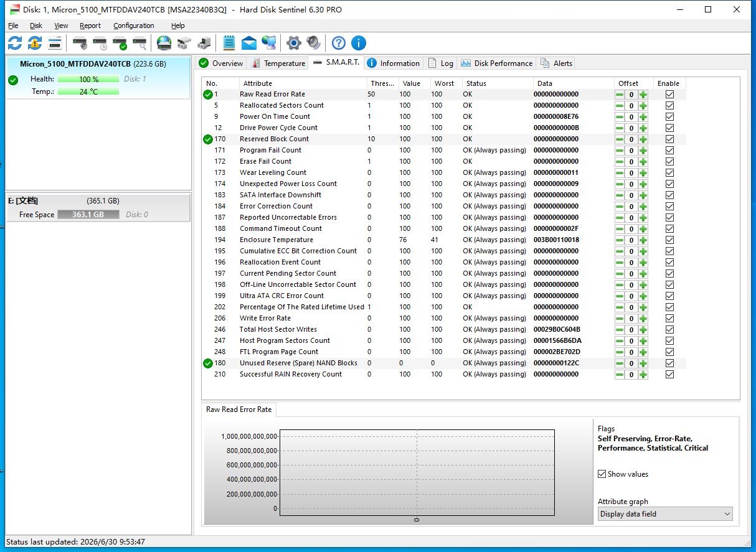Switch to the Alerts tab
The height and width of the screenshot is (552, 756).
coord(556,63)
